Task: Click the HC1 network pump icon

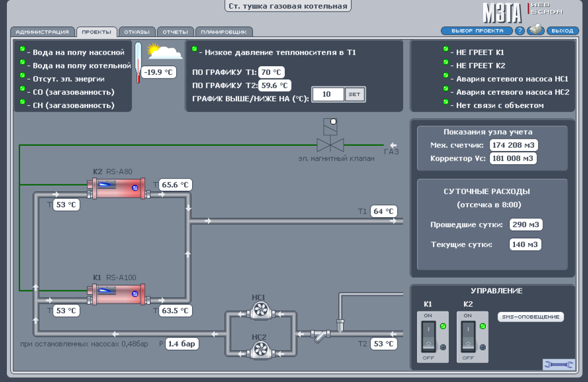Action: click(260, 310)
